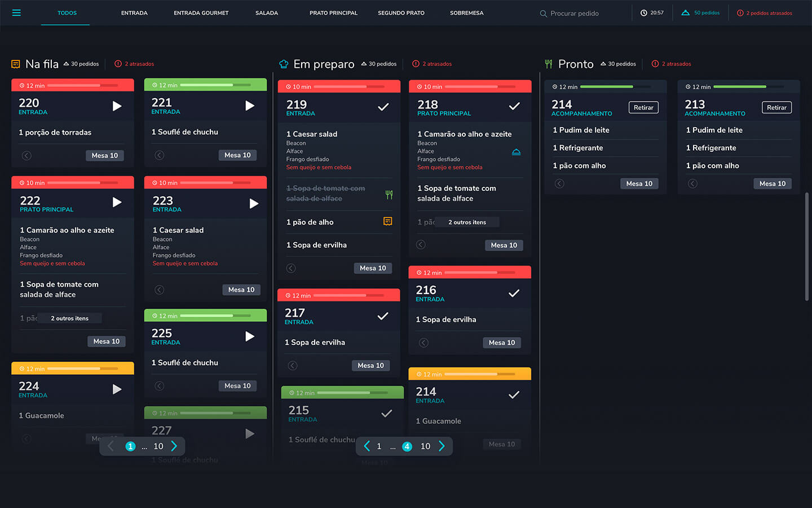Start preparing order 223
812x508 pixels.
point(254,203)
